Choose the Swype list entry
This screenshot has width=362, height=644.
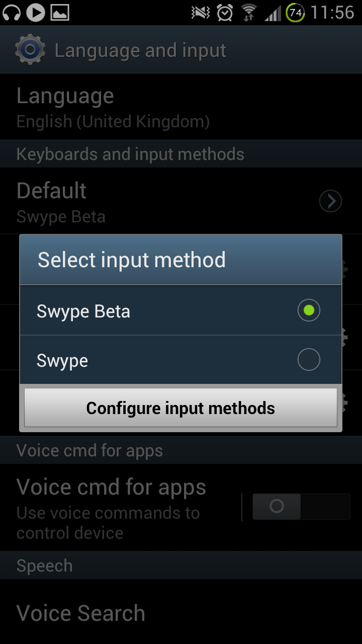point(62,361)
